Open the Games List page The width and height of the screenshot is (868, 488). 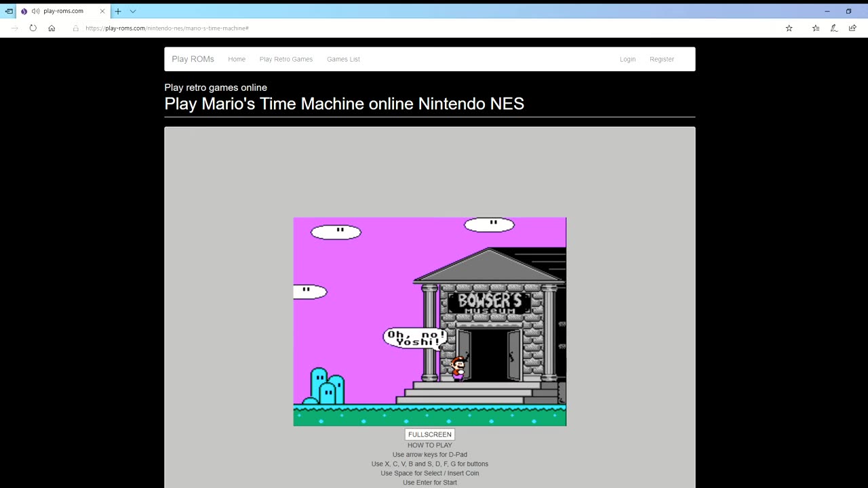343,59
